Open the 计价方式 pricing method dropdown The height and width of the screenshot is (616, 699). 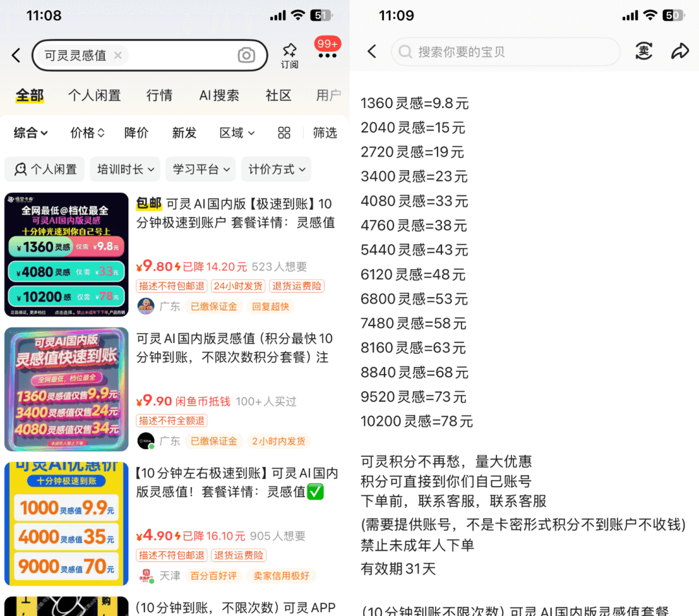[x=276, y=170]
